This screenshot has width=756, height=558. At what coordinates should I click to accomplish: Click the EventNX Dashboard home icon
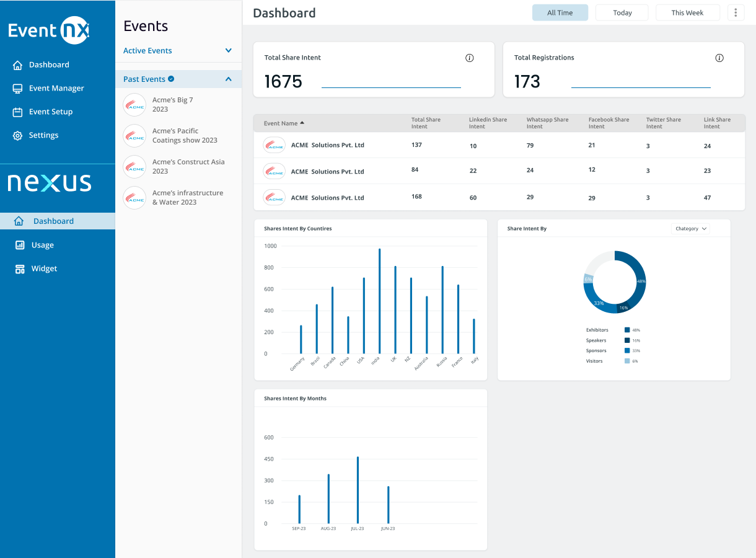tap(17, 65)
